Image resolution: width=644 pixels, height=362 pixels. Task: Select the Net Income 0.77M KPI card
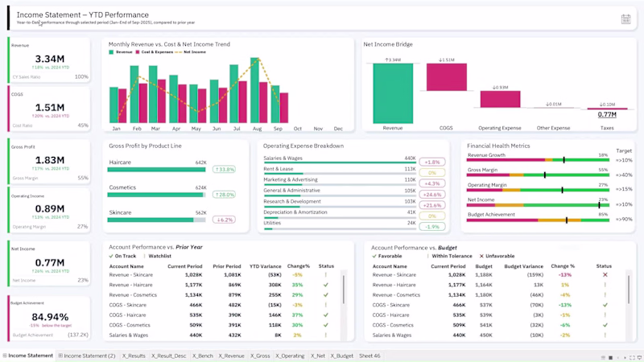click(49, 264)
